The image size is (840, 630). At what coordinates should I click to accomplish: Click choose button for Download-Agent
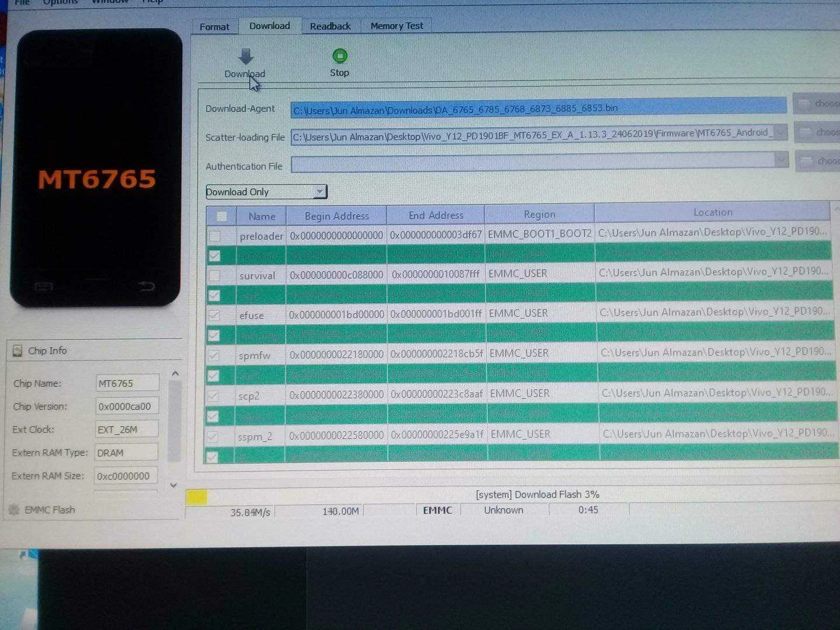[x=817, y=104]
